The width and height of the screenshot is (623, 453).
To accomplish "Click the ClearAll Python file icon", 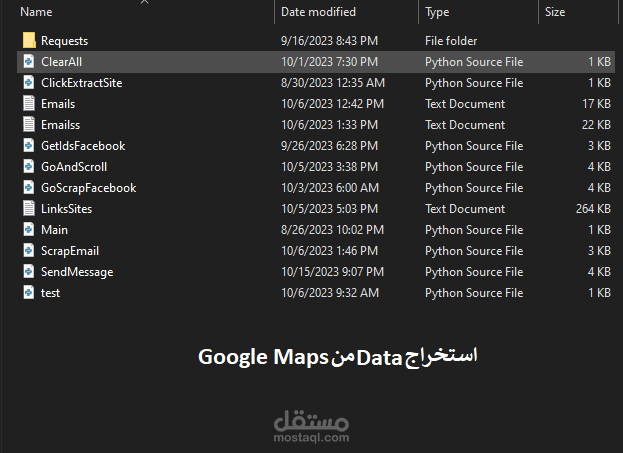I will coord(29,62).
